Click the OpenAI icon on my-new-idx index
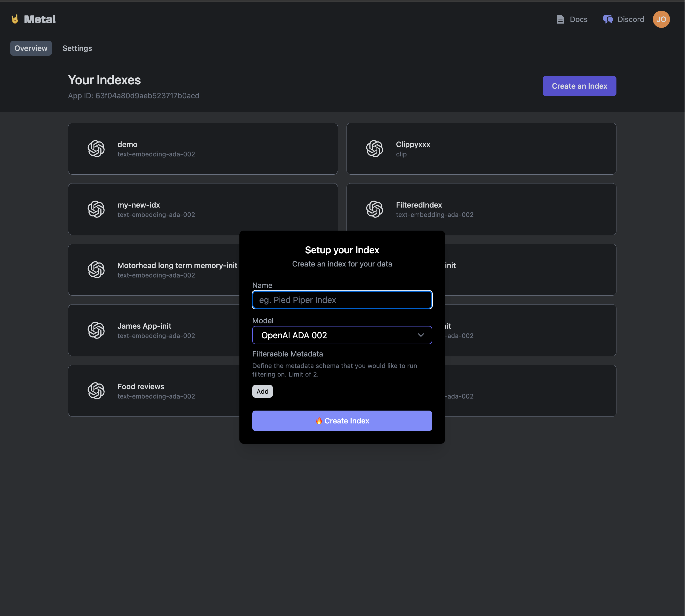The image size is (685, 616). 96,209
